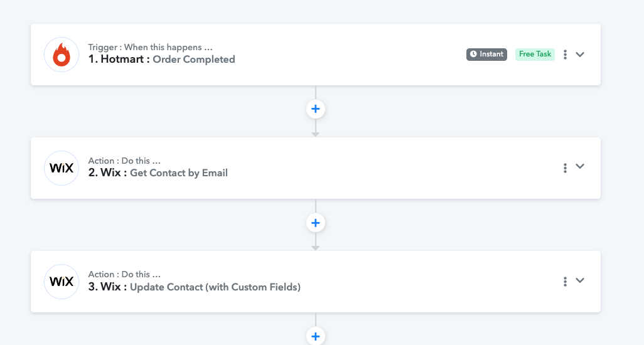This screenshot has height=345, width=644.
Task: Expand the Wix Update Contact step
Action: [580, 280]
